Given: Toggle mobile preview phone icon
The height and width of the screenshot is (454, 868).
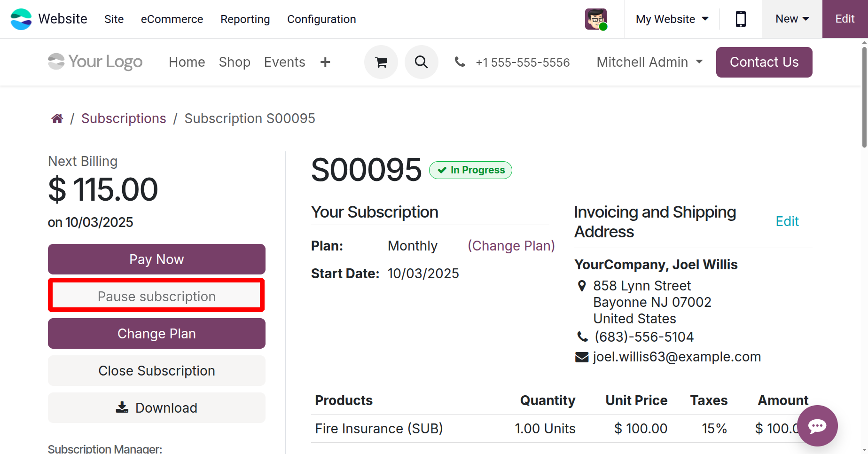Looking at the screenshot, I should (741, 19).
